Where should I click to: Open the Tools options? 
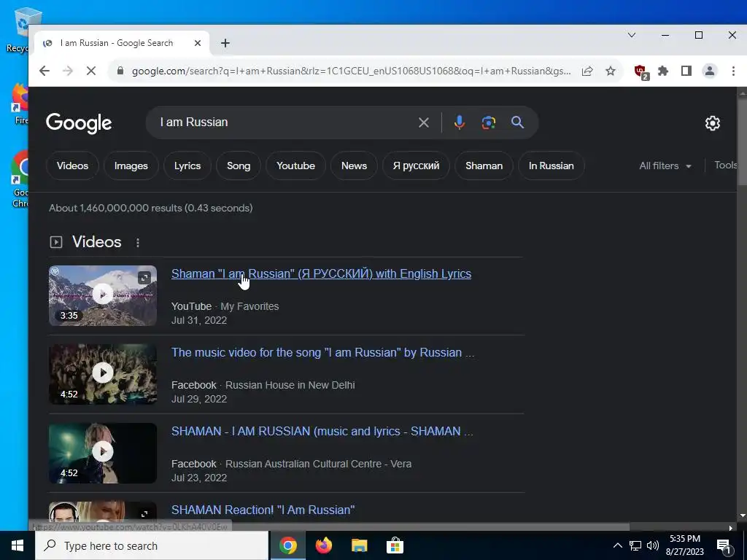coord(726,166)
